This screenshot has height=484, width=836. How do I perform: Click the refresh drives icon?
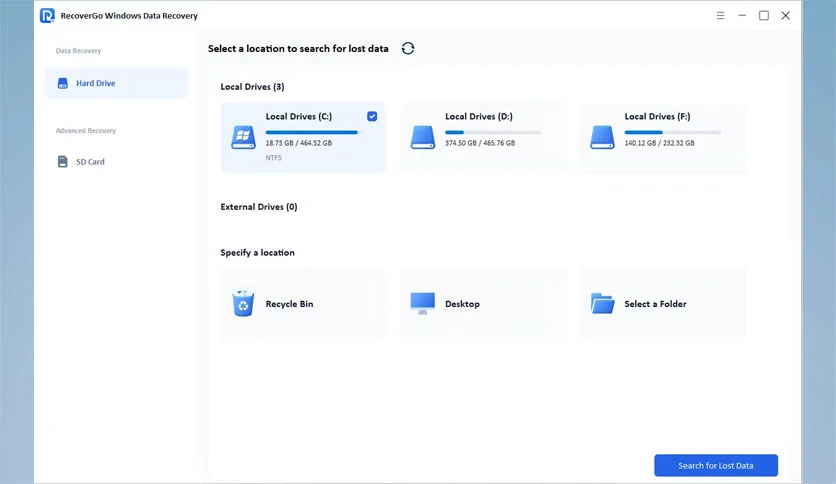coord(408,49)
